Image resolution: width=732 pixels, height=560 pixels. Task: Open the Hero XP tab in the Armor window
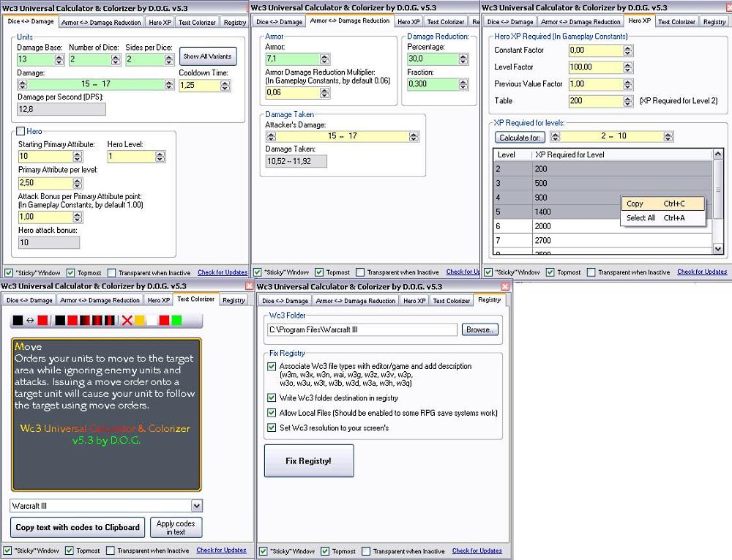(x=408, y=21)
